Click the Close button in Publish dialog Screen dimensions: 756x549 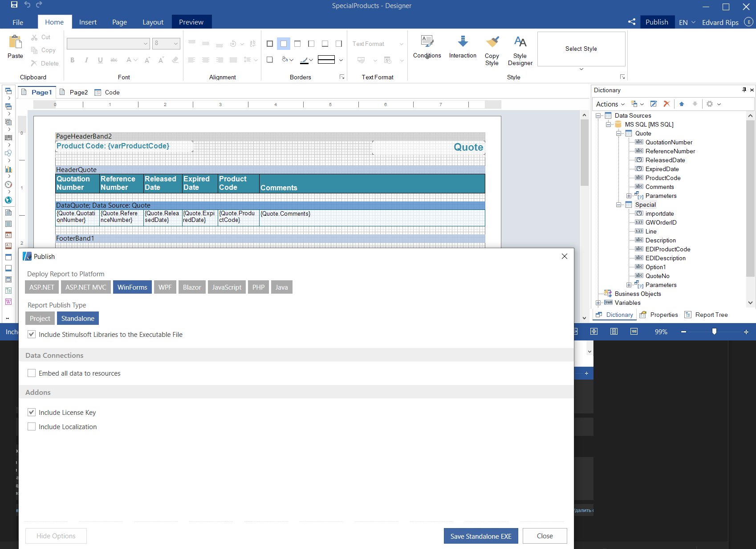[545, 536]
